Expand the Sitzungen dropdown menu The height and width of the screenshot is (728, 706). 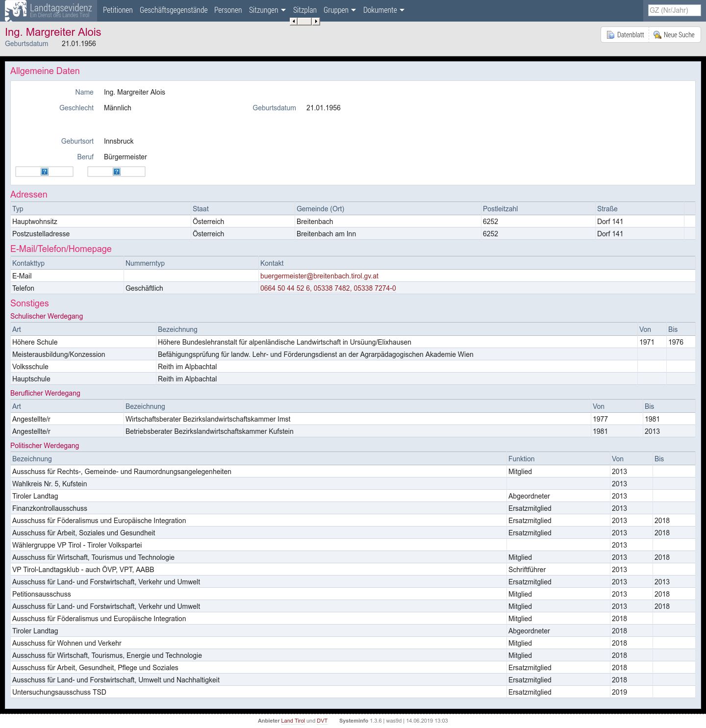coord(267,10)
